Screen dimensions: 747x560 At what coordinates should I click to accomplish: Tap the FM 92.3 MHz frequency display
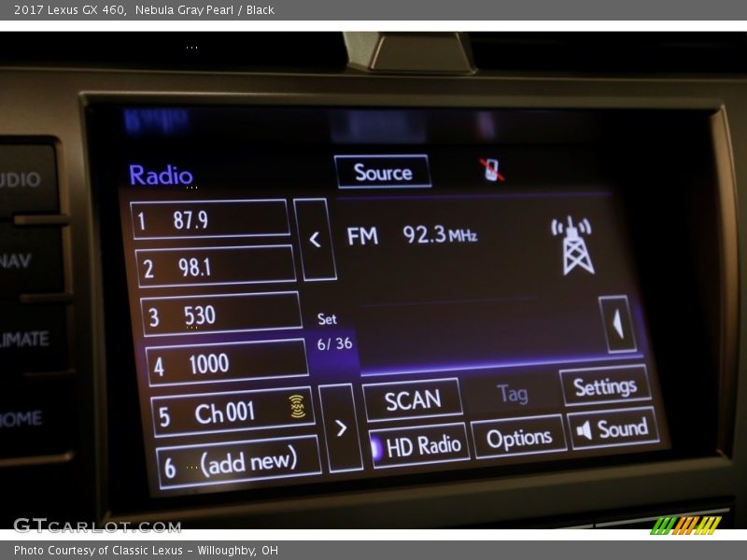click(412, 235)
